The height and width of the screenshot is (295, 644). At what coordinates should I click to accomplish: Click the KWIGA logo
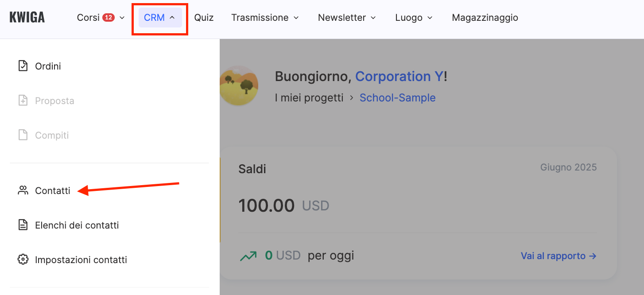tap(27, 17)
